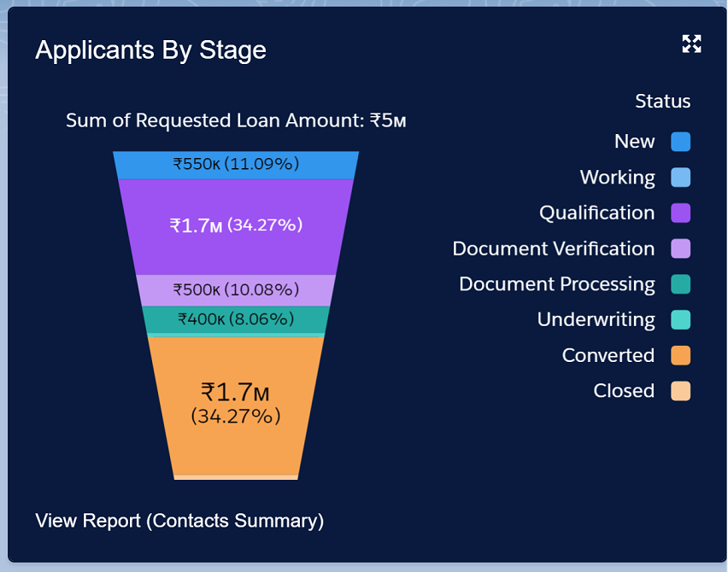Image resolution: width=728 pixels, height=572 pixels.
Task: Click the Underwriting legend label
Action: [596, 319]
